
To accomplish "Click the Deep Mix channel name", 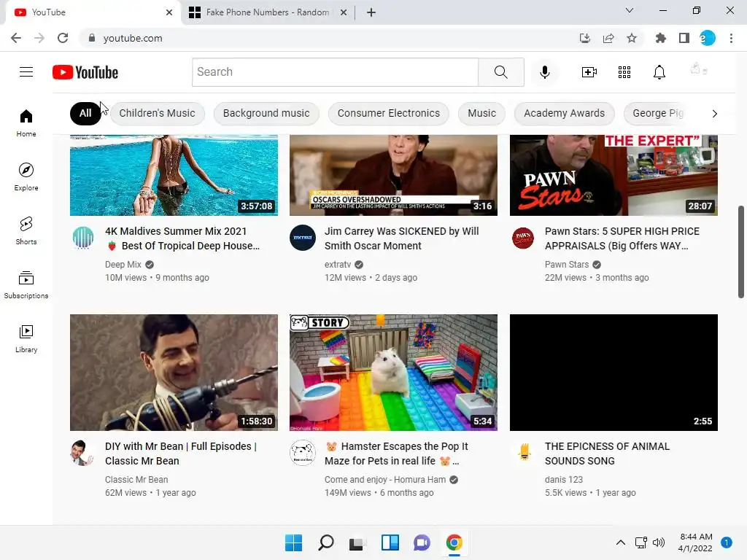I will 123,264.
